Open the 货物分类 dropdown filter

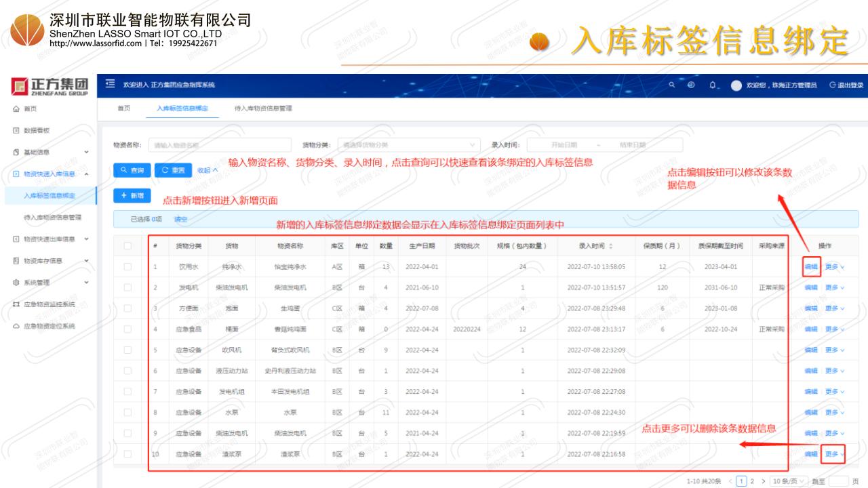pos(408,144)
